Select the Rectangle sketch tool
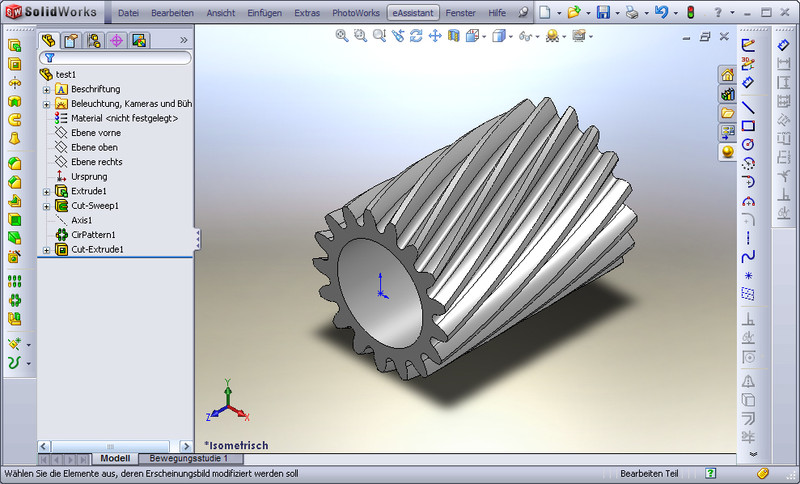The image size is (800, 484). pyautogui.click(x=748, y=126)
